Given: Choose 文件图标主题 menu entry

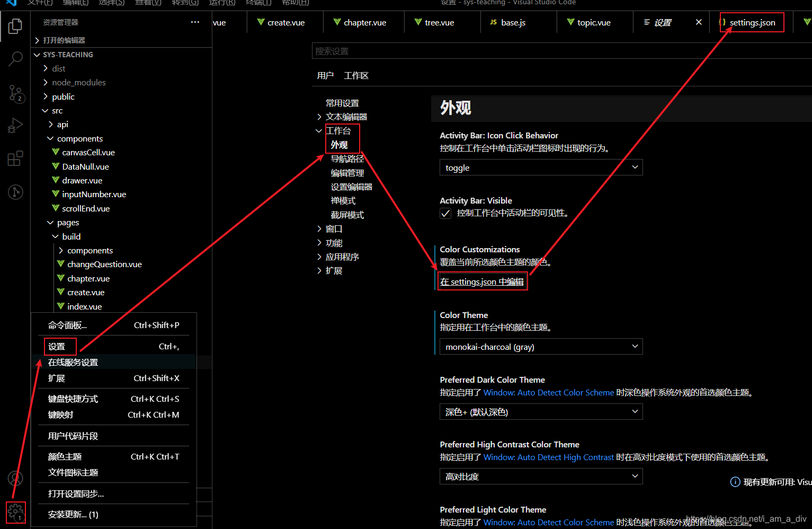Looking at the screenshot, I should tap(113, 472).
